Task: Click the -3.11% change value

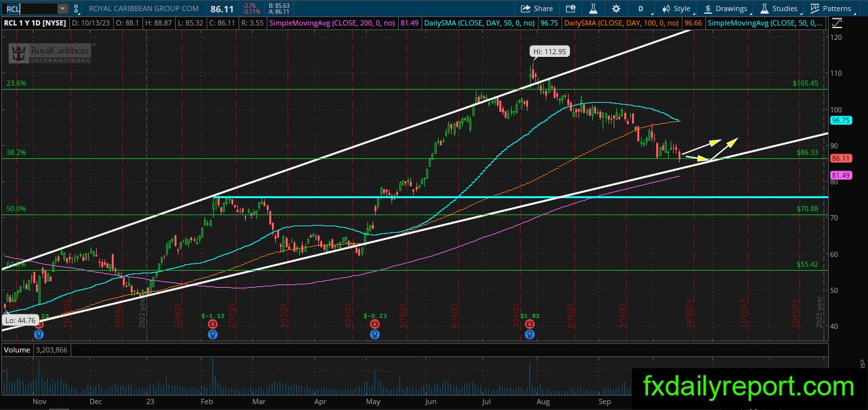Action: (252, 12)
